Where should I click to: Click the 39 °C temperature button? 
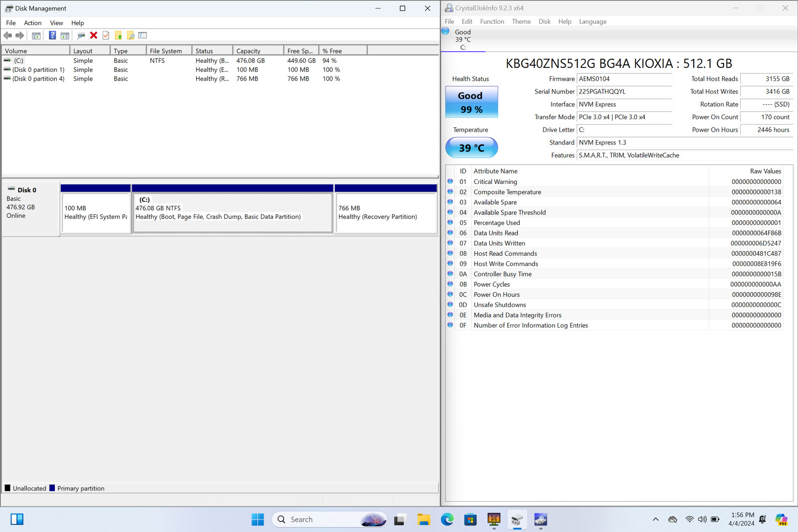pos(471,148)
